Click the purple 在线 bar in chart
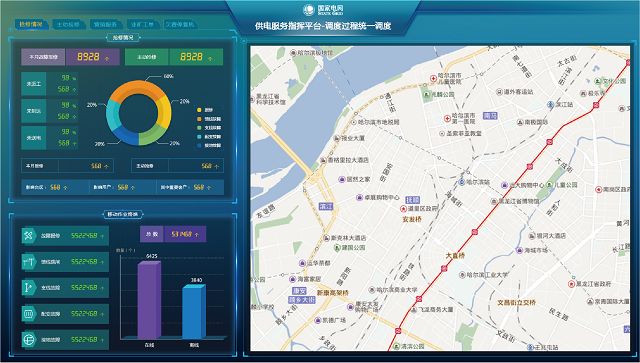This screenshot has width=640, height=363. pos(149,300)
